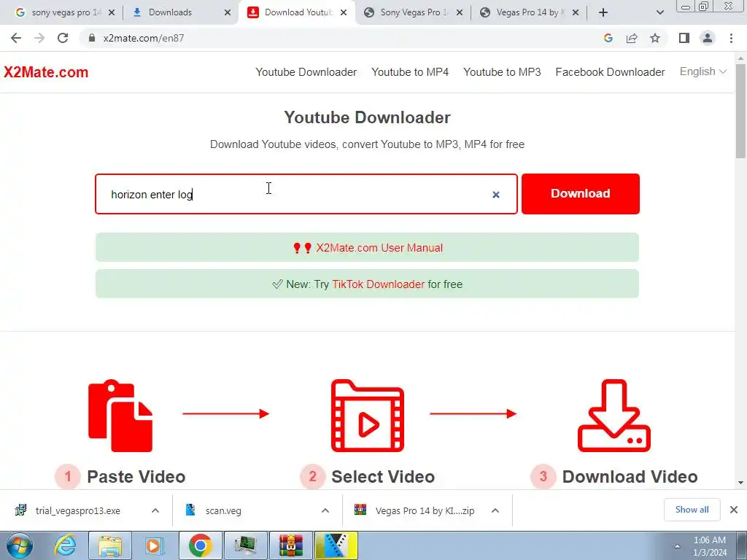747x560 pixels.
Task: Open a new tab with plus button
Action: [603, 12]
